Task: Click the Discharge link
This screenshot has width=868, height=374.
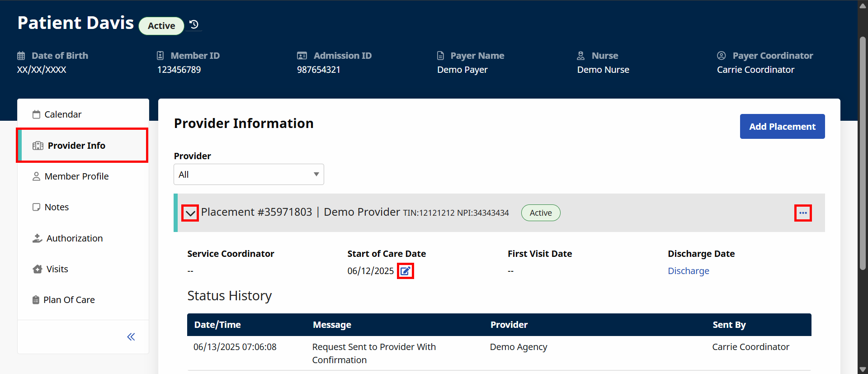Action: [688, 271]
